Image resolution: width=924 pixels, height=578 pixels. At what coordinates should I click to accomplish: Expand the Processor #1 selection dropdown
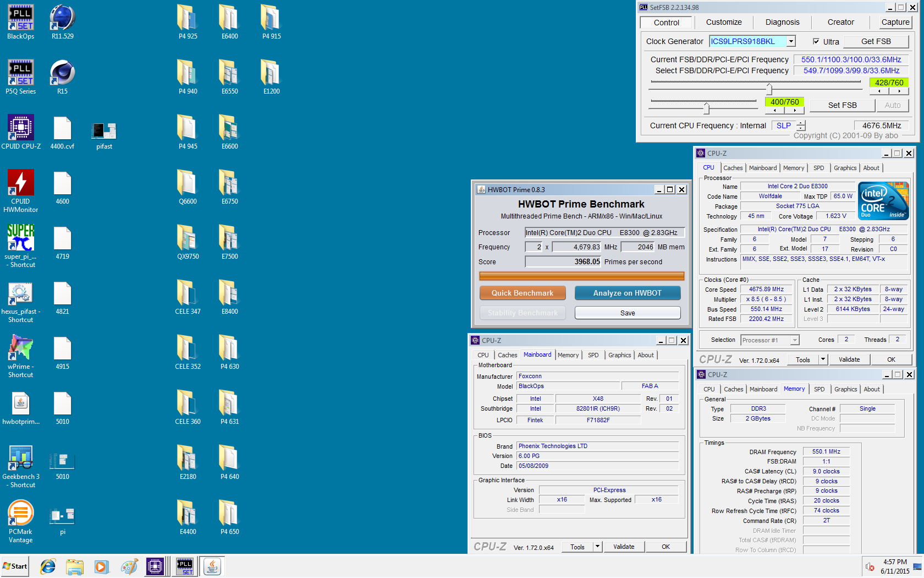(794, 340)
